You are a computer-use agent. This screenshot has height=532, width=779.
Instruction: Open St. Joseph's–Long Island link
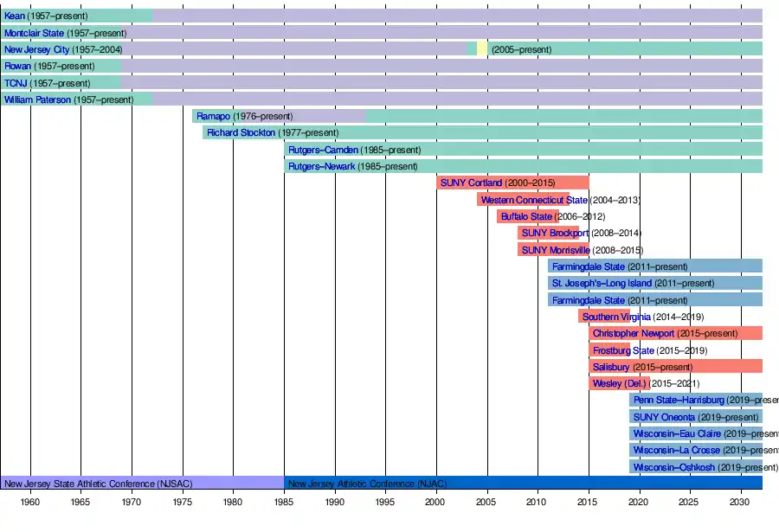(602, 284)
